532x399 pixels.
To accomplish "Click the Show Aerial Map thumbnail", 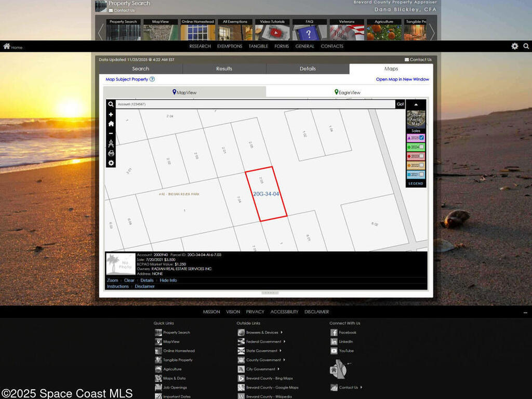I will (416, 119).
